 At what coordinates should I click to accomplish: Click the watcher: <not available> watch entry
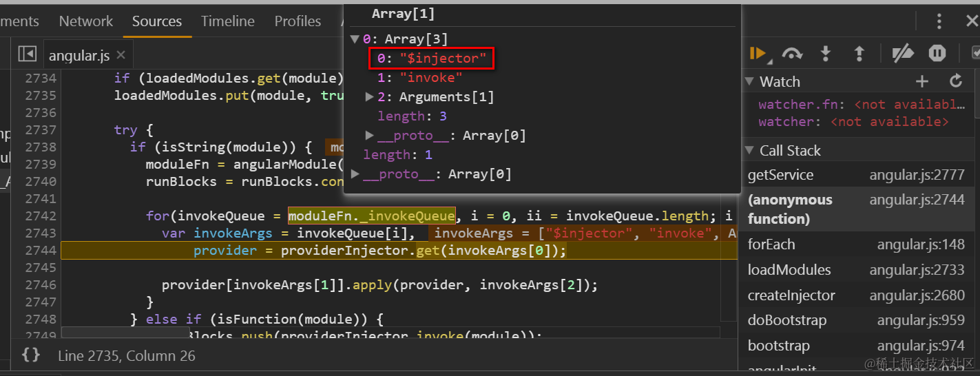click(x=853, y=122)
